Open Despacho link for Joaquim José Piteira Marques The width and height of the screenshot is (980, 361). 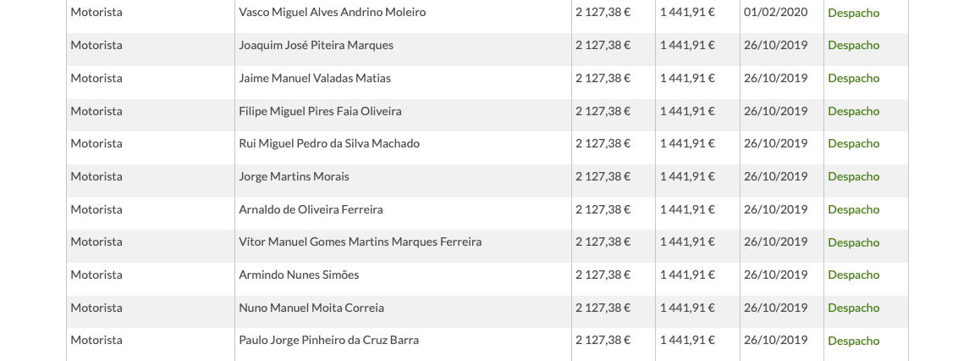click(x=853, y=46)
